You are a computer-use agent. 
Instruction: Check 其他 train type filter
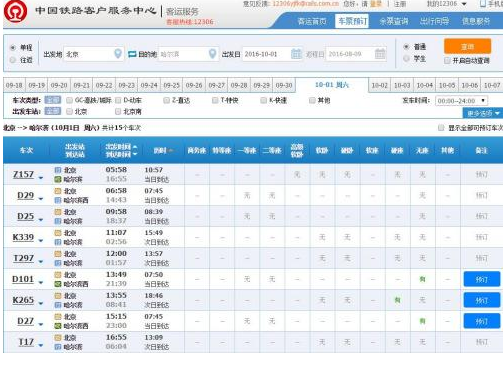tap(312, 100)
